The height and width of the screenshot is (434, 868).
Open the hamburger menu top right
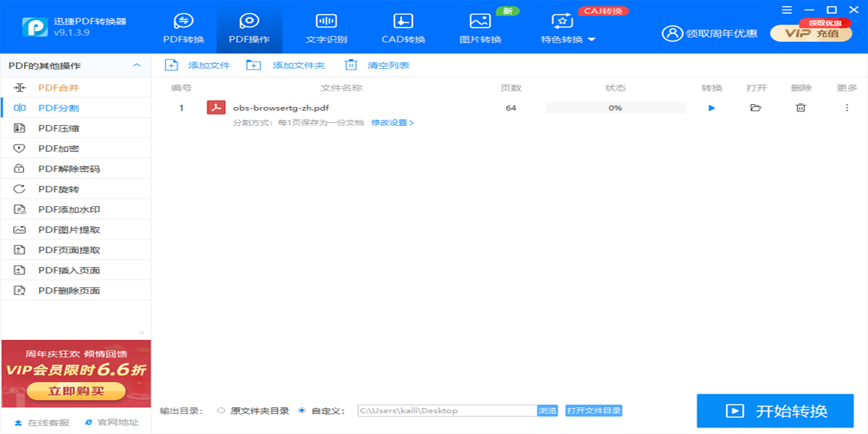(787, 10)
